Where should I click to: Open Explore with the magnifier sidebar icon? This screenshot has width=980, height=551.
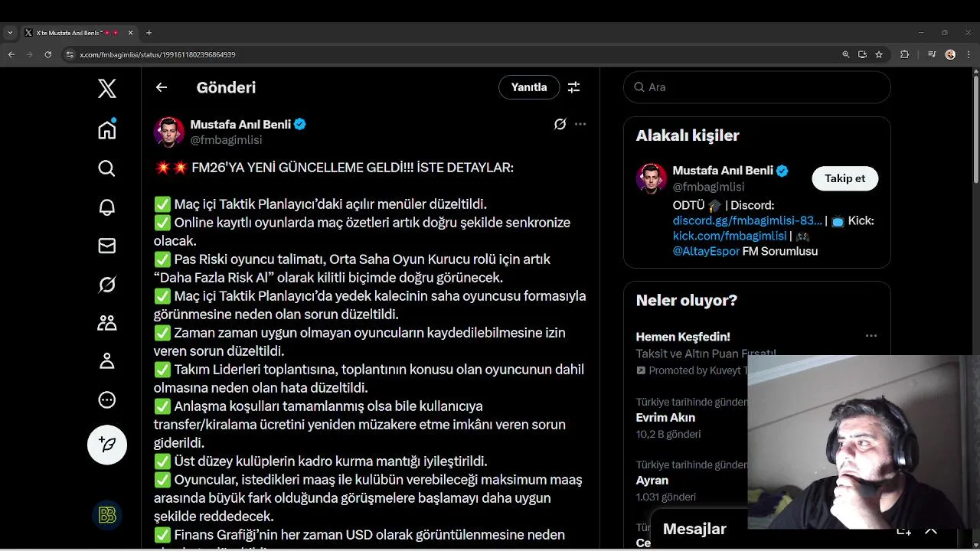click(x=107, y=168)
